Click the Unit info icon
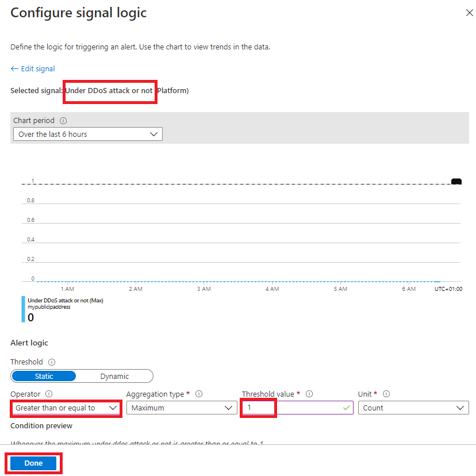476x476 pixels. [386, 394]
